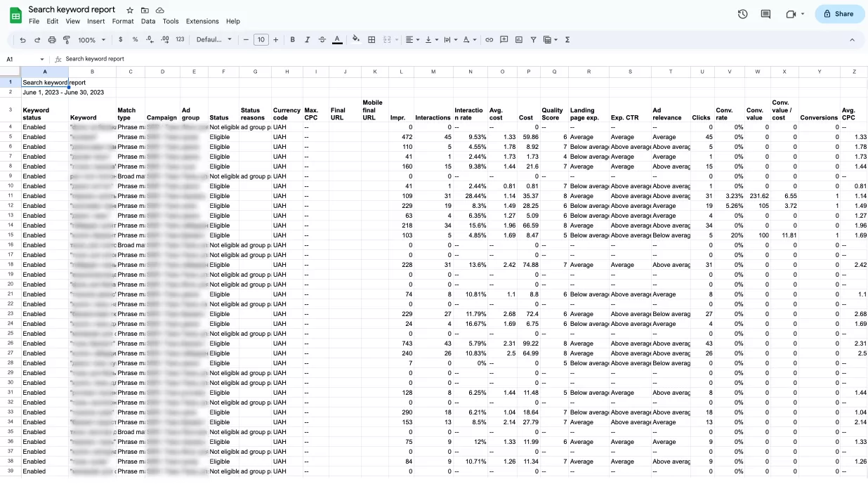Toggle bold formatting

point(292,40)
